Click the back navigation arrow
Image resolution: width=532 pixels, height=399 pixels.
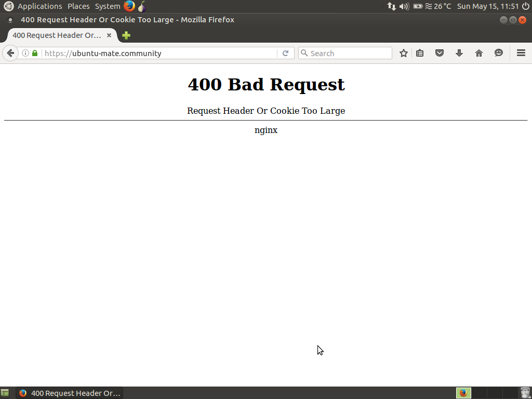[10, 53]
